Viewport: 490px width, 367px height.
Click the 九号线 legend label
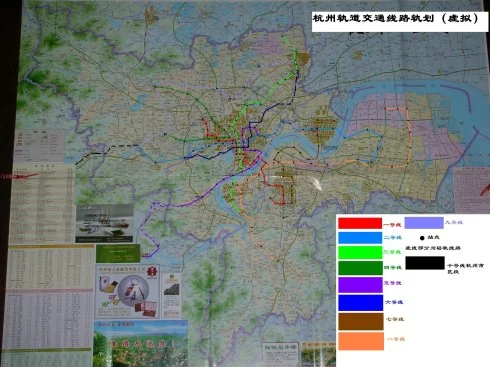click(454, 222)
